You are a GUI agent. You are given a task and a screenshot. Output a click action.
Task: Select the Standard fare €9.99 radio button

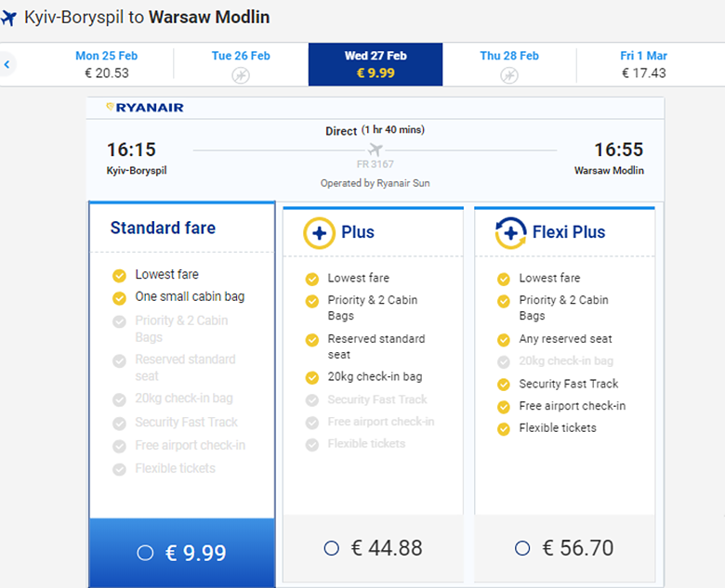pyautogui.click(x=145, y=553)
